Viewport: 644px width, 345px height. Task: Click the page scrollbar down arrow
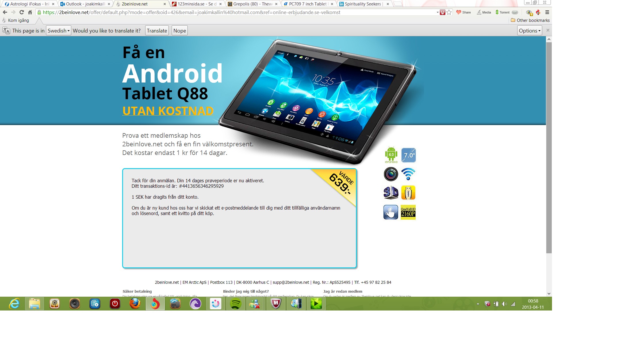[549, 294]
